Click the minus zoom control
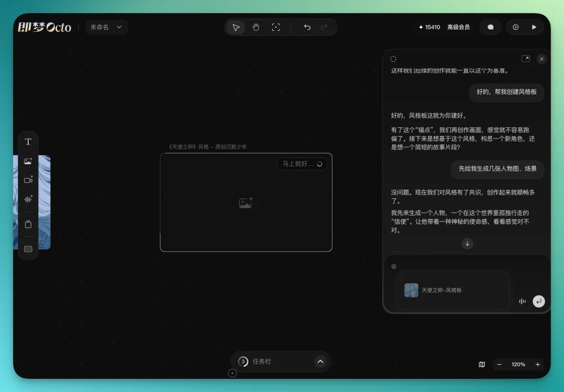Image resolution: width=564 pixels, height=392 pixels. click(499, 364)
